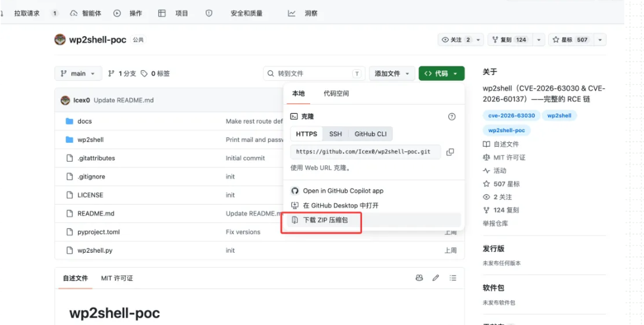
Task: Click the terminal icon beside 克隆
Action: (x=294, y=116)
